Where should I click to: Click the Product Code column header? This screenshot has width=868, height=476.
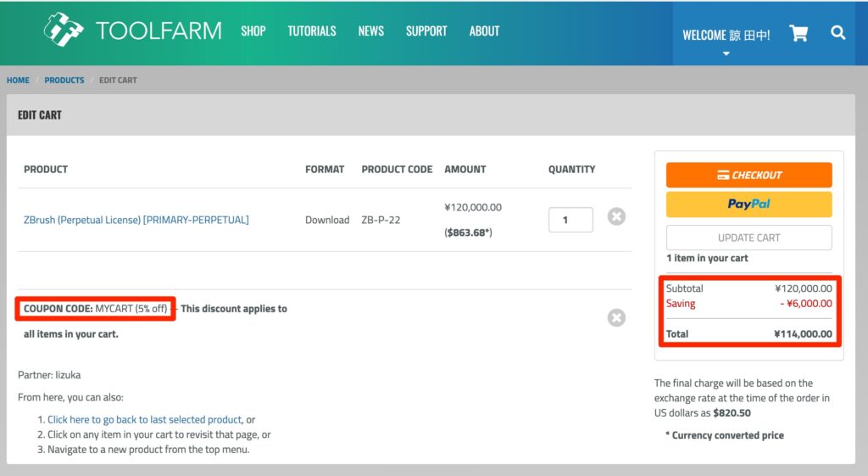[397, 170]
